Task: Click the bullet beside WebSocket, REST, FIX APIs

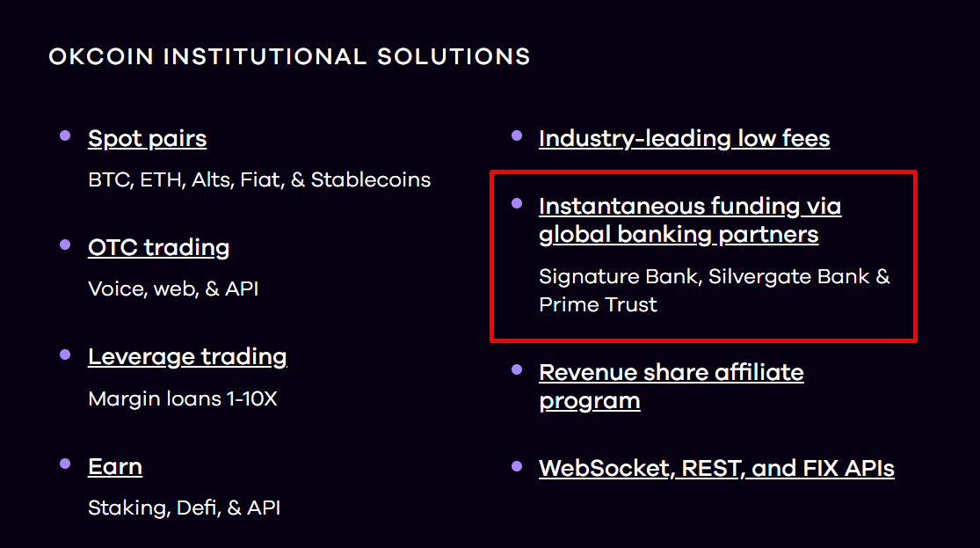Action: (x=517, y=465)
